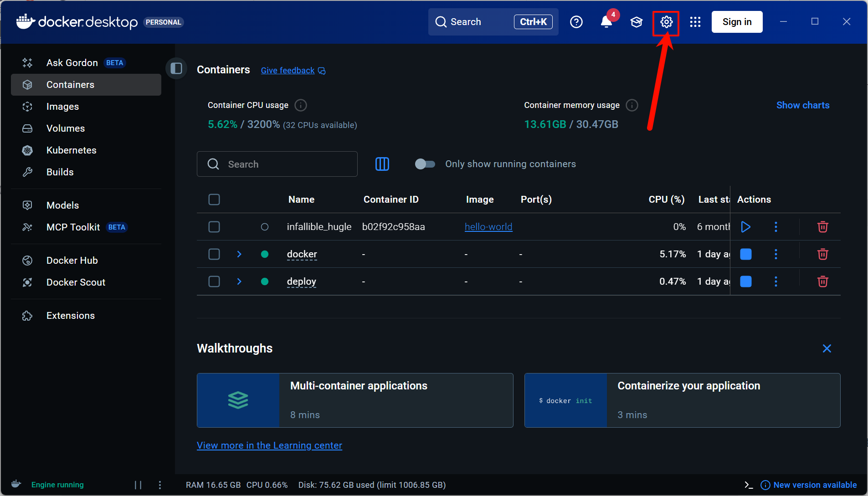Open engine options kebab in status bar
The width and height of the screenshot is (868, 496).
click(160, 485)
